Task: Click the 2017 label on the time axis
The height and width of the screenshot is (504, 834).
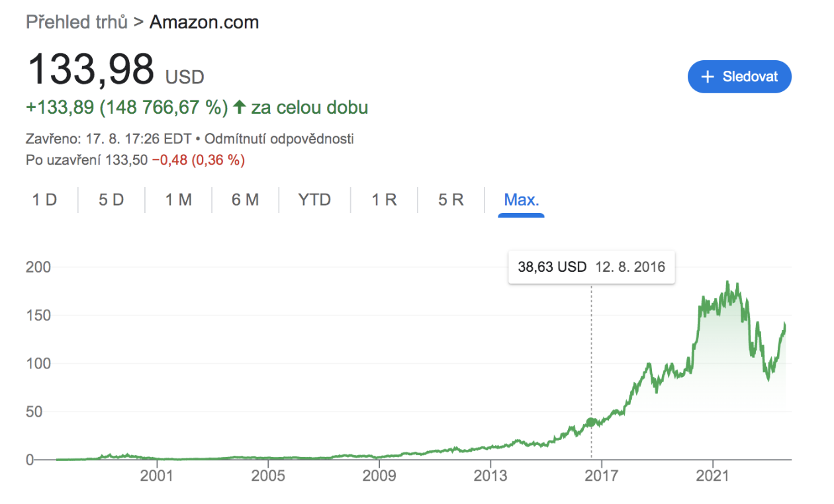Action: [601, 476]
